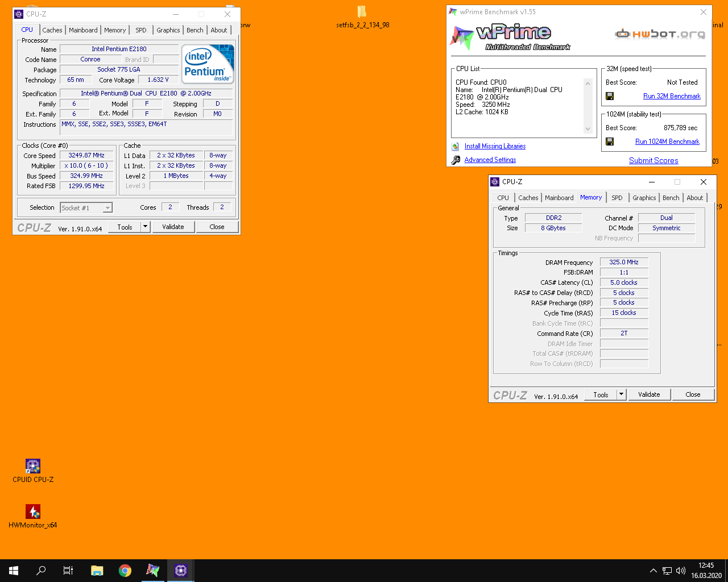The width and height of the screenshot is (728, 582).
Task: Click the Intel Pentium inside logo
Action: (x=208, y=64)
